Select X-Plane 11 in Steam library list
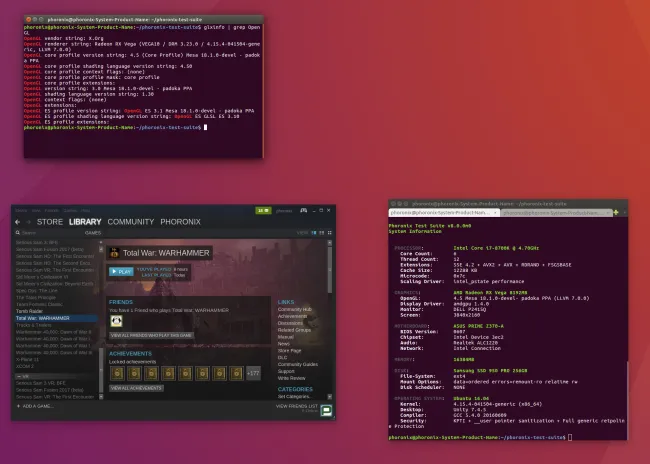650x464 pixels. (x=27, y=360)
